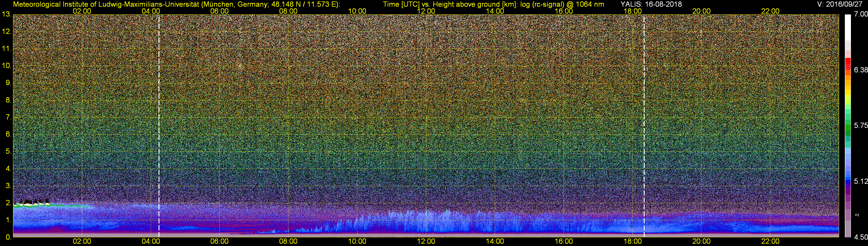This screenshot has height=246, width=868.
Task: Click the small 'eq' label beside colorbar
Action: tap(857, 215)
